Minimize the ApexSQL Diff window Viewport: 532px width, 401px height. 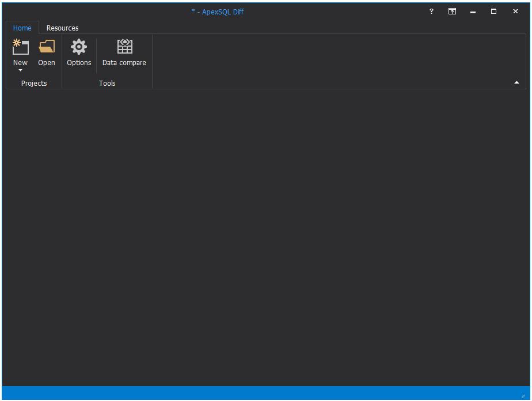point(473,12)
